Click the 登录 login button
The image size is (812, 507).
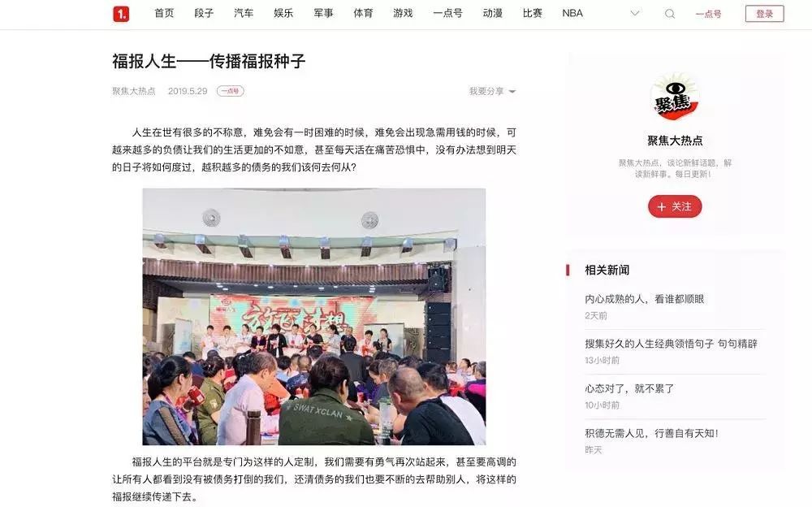coord(764,14)
